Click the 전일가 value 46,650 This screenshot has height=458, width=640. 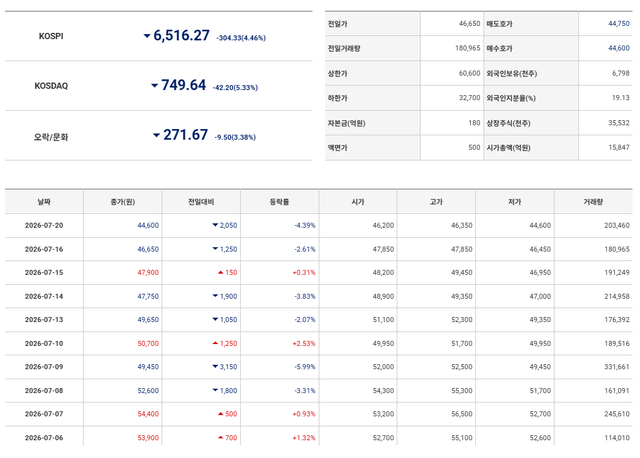coord(469,24)
